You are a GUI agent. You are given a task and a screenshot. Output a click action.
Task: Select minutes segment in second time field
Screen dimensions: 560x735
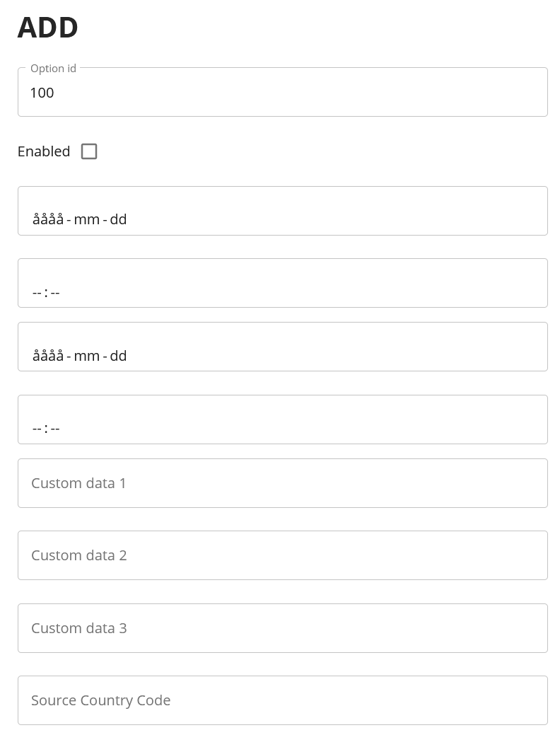click(x=55, y=429)
